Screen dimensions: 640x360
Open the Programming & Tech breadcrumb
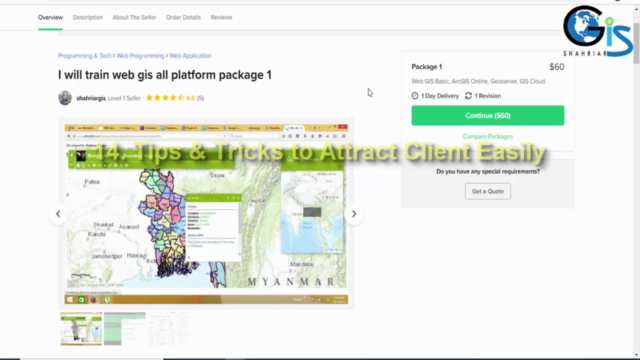[84, 56]
